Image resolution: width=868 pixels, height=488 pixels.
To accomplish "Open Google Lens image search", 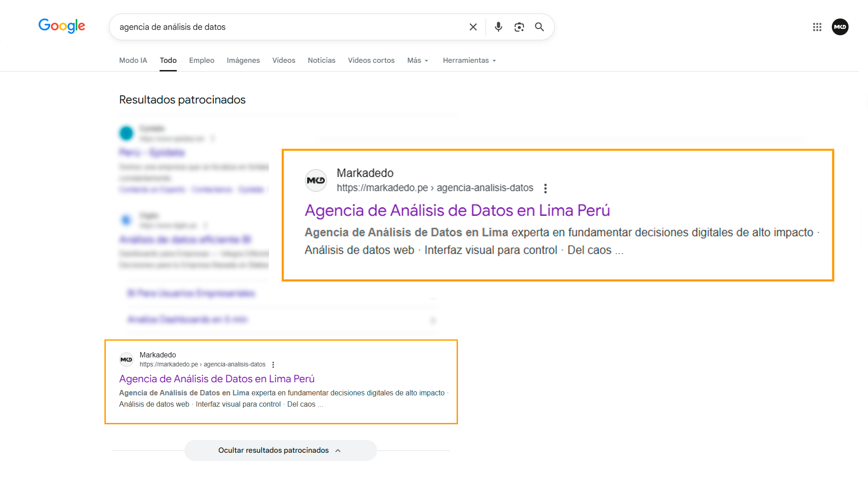I will click(519, 27).
